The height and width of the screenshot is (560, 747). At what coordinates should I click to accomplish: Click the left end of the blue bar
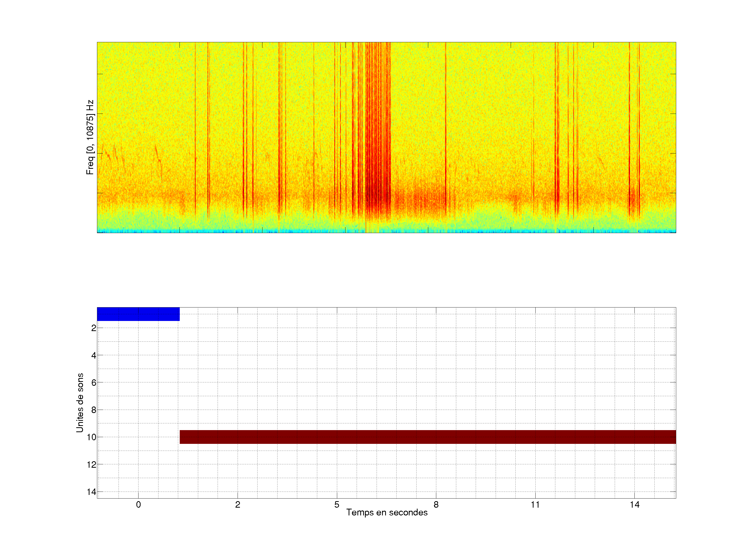[x=99, y=314]
